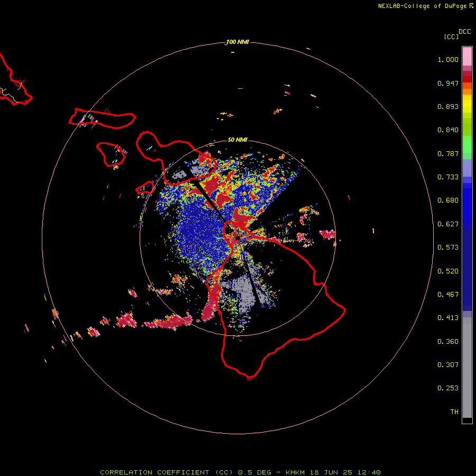Screen dimensions: 476x476
Task: Click the 0.733 legend value
Action: tap(448, 177)
